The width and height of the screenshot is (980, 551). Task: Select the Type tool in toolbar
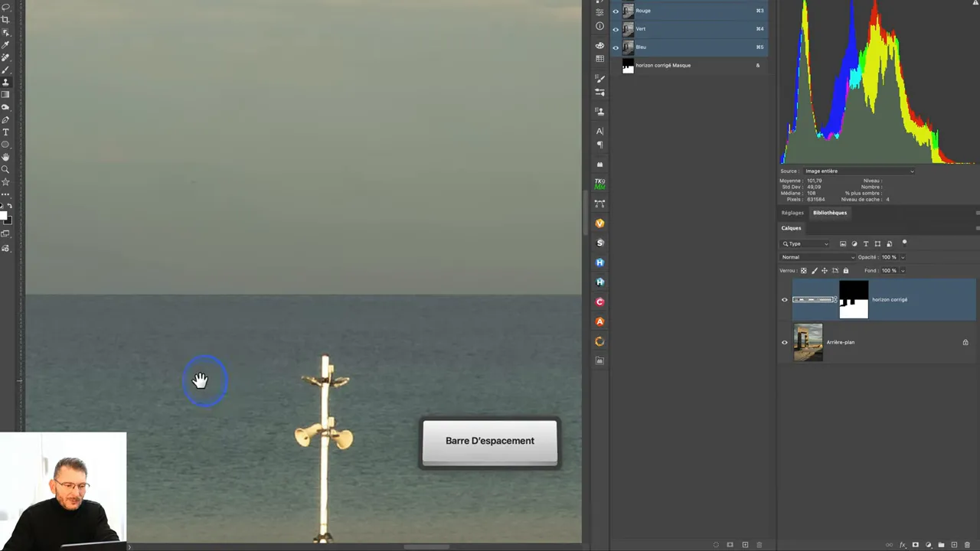[x=5, y=132]
